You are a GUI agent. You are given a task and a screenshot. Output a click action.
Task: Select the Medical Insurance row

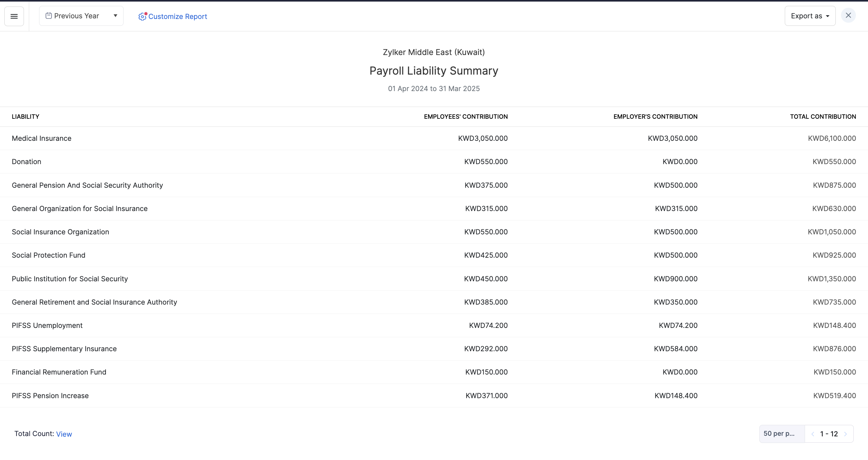click(42, 138)
